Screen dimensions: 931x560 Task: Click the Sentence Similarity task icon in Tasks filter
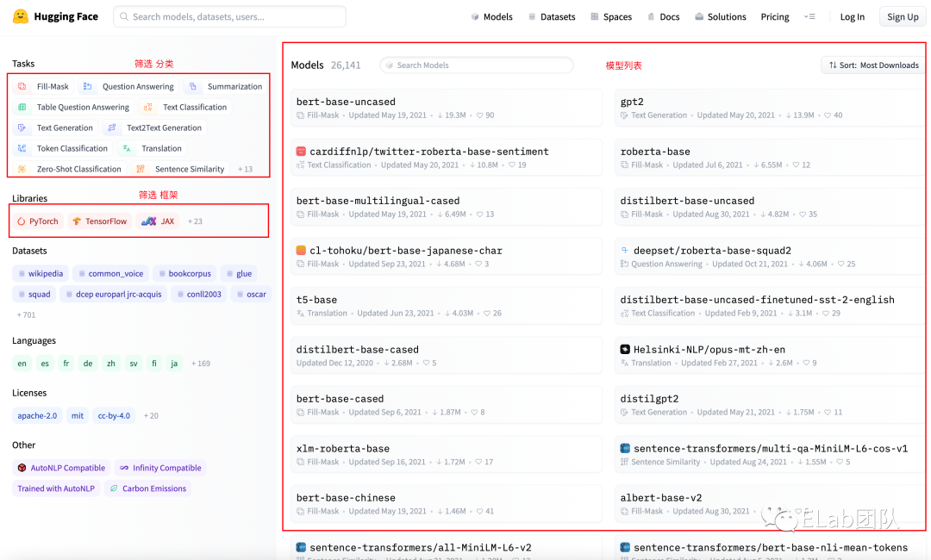141,169
